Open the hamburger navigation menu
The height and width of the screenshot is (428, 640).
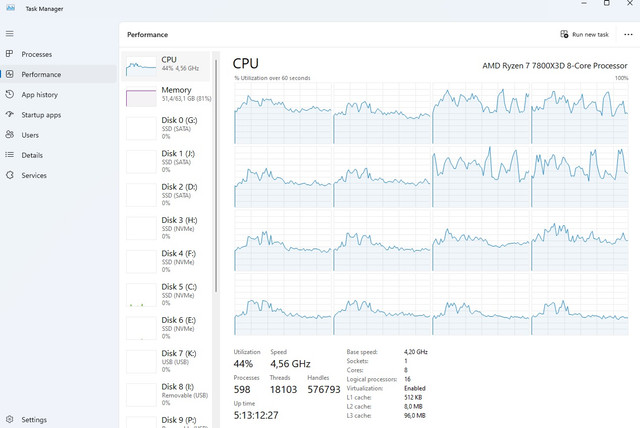click(x=10, y=34)
